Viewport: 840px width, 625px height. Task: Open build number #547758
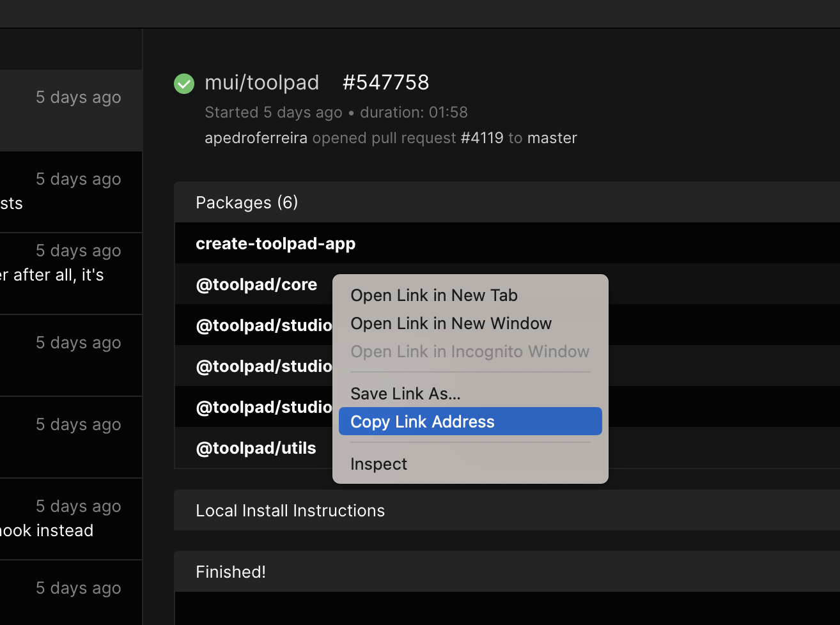click(x=385, y=82)
